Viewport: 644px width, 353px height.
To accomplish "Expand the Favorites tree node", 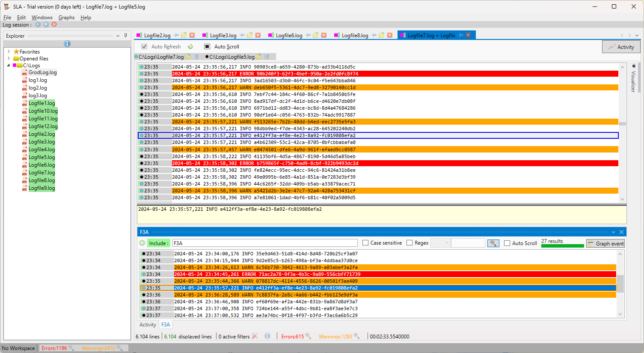I will pyautogui.click(x=9, y=51).
